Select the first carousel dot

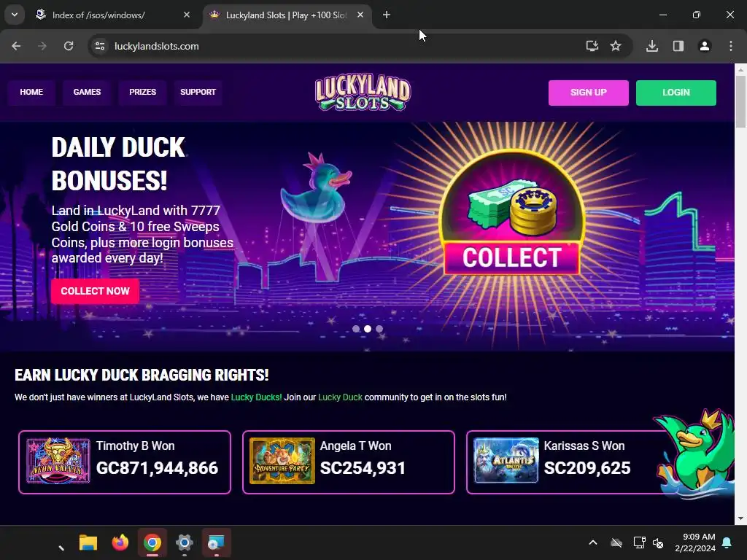pyautogui.click(x=356, y=329)
